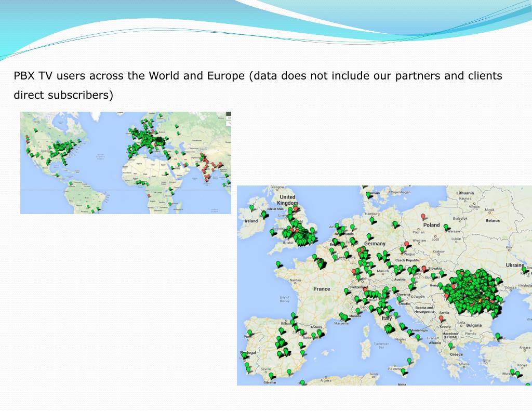Viewport: 532px width, 411px height.
Task: Click the 'Bosnia and Herzegovina' label
Action: (424, 309)
